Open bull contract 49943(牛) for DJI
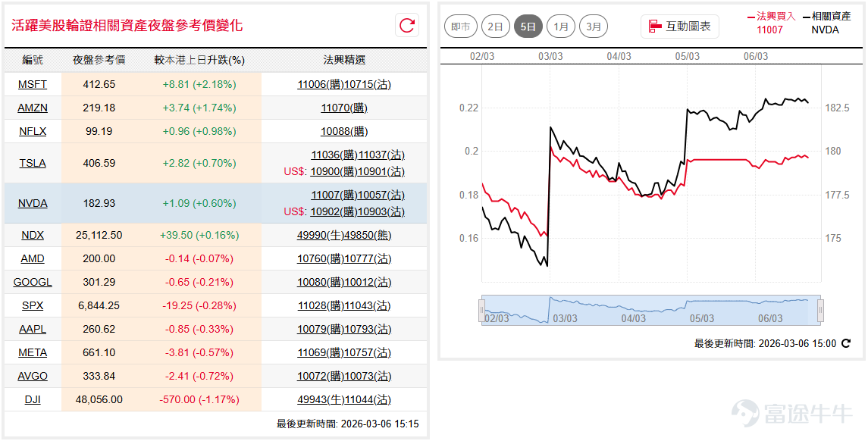The width and height of the screenshot is (868, 441). [321, 399]
